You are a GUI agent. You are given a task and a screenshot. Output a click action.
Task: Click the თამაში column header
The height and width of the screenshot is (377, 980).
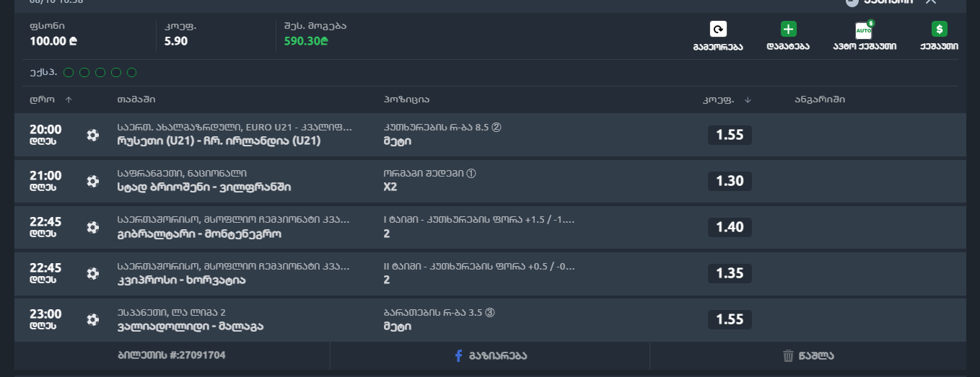click(x=136, y=99)
